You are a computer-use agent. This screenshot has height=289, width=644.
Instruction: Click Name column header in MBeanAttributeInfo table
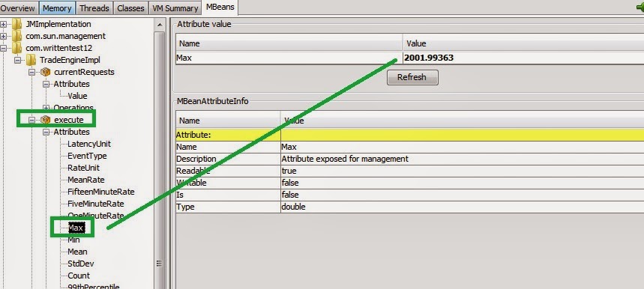tap(228, 121)
